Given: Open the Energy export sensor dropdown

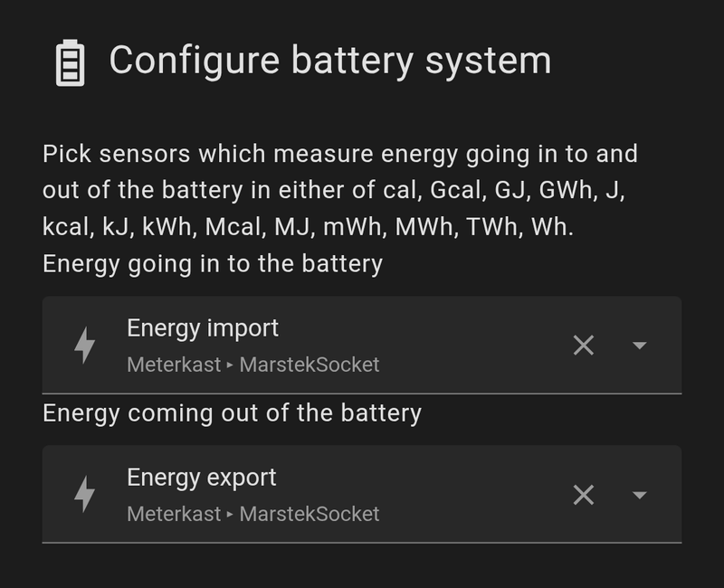Looking at the screenshot, I should (x=640, y=495).
